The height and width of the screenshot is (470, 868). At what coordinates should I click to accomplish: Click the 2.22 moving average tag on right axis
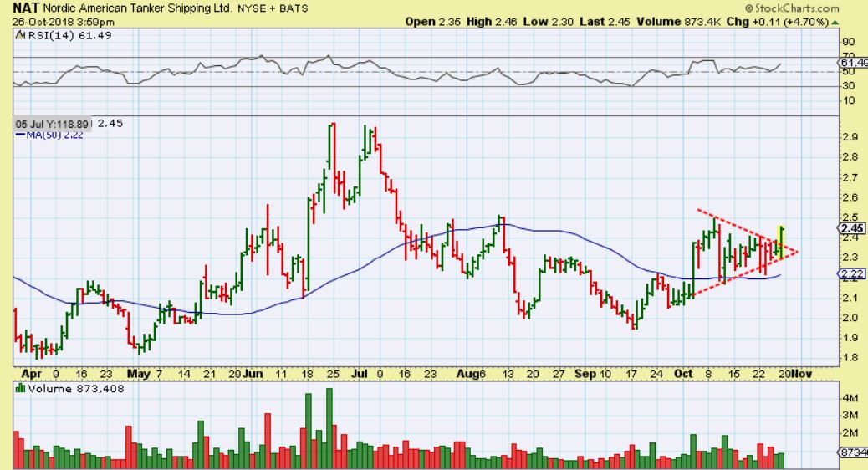(x=852, y=274)
